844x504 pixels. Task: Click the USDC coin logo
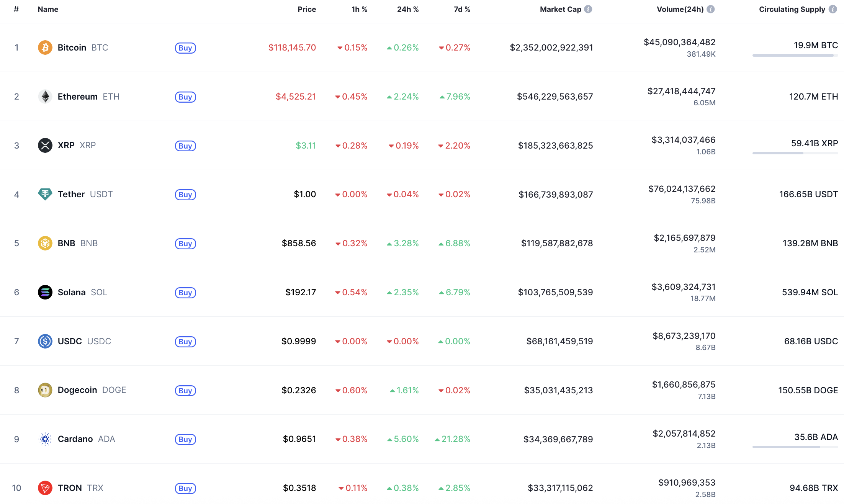coord(45,341)
